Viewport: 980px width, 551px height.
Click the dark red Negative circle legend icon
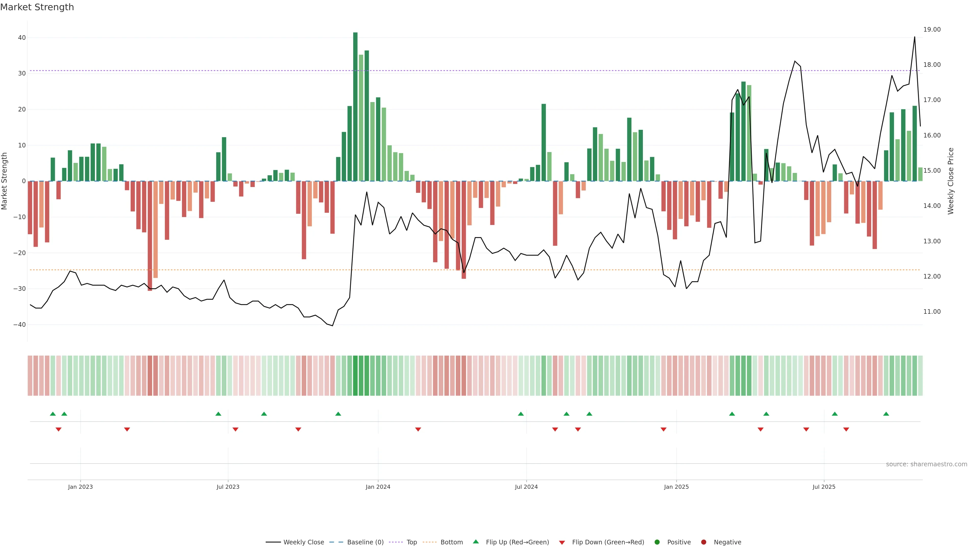[703, 542]
